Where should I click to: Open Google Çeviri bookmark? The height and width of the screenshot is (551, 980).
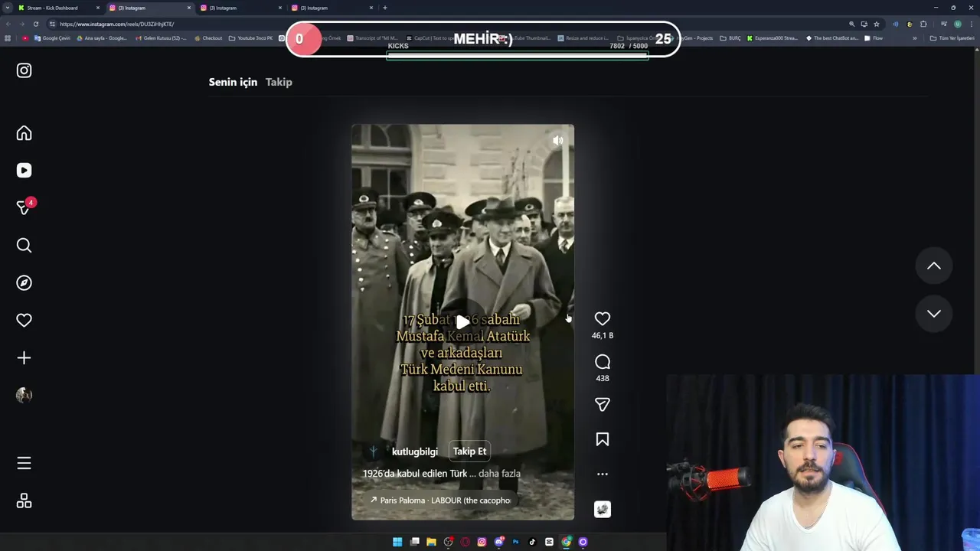[x=51, y=38]
